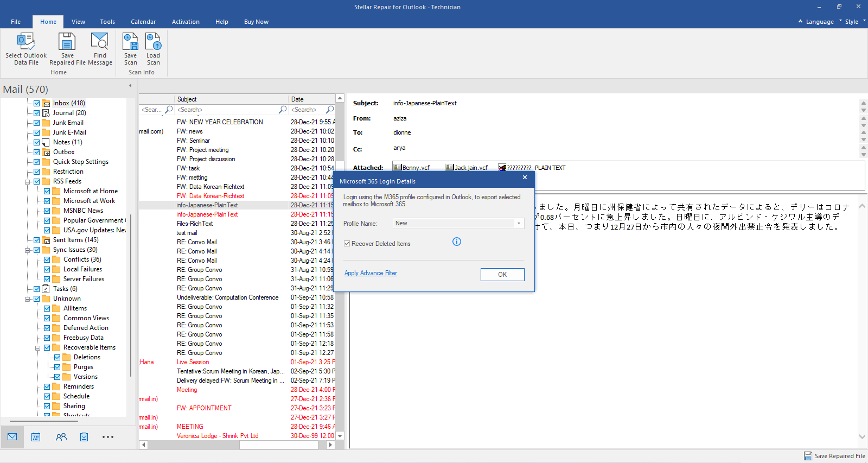The width and height of the screenshot is (868, 463).
Task: Open the Activation tab
Action: [186, 22]
